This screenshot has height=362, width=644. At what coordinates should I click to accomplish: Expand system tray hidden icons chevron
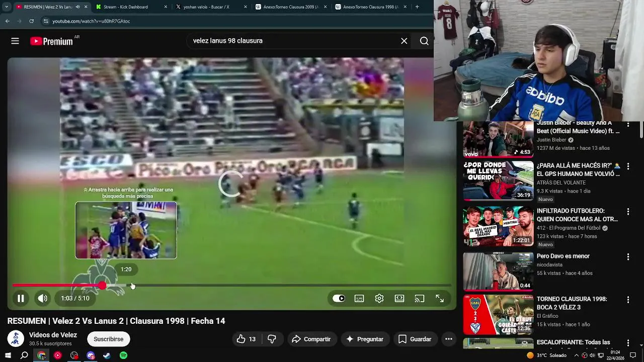click(x=577, y=355)
